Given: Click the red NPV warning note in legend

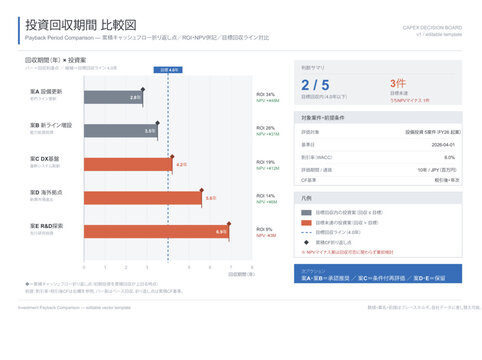Looking at the screenshot, I should coord(347,252).
